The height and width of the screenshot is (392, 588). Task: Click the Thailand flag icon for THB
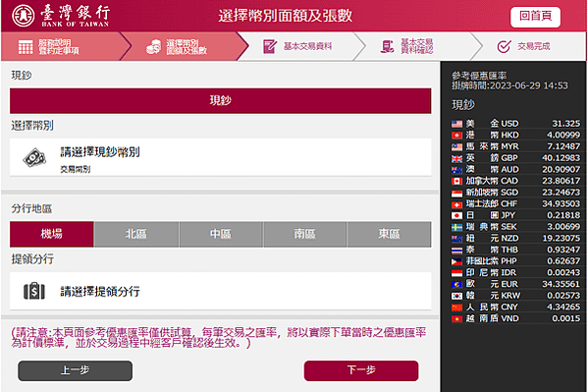click(x=456, y=251)
